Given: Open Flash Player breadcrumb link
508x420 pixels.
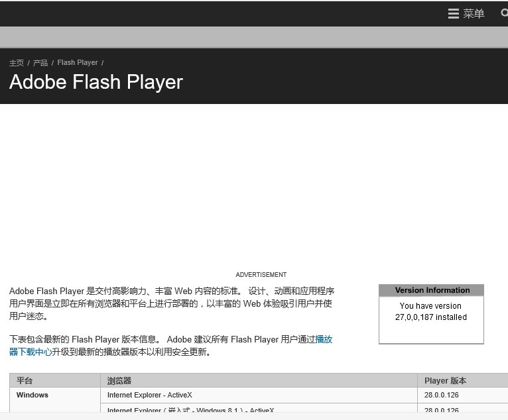Looking at the screenshot, I should pyautogui.click(x=78, y=62).
